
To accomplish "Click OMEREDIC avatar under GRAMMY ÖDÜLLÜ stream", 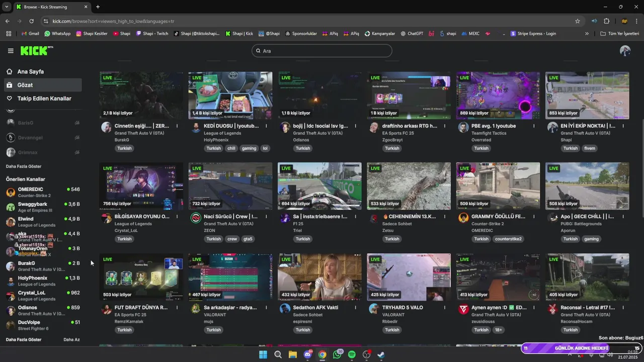I will click(463, 218).
